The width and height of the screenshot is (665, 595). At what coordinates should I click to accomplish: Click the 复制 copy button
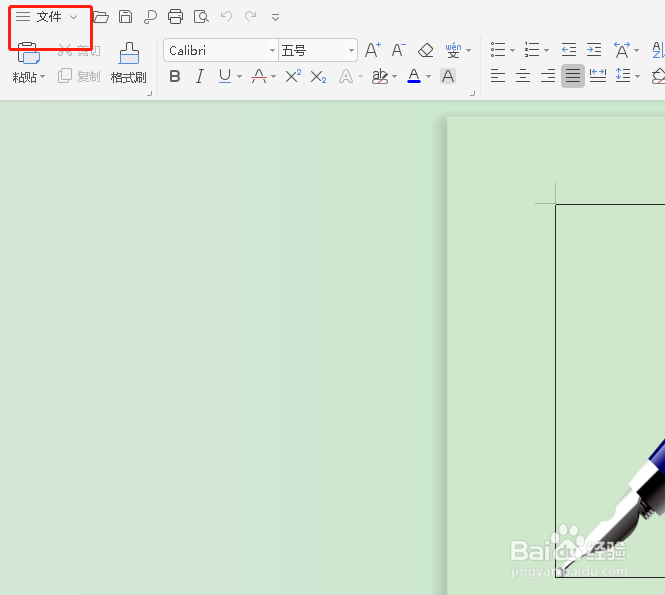(x=79, y=76)
